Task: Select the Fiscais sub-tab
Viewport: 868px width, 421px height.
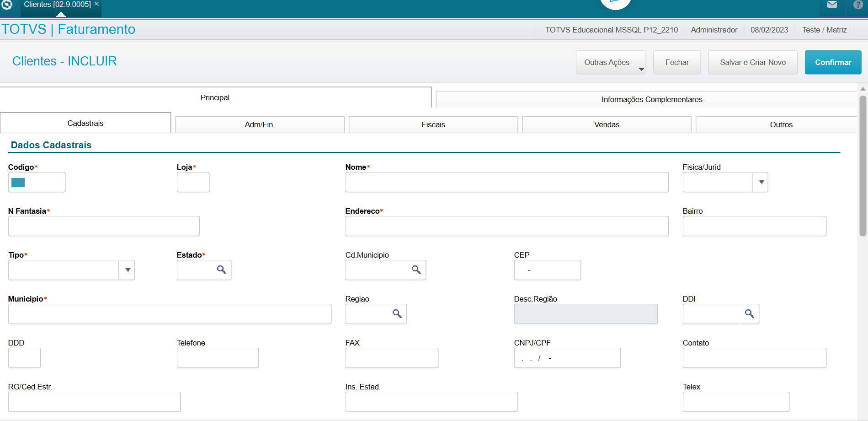Action: coord(433,124)
